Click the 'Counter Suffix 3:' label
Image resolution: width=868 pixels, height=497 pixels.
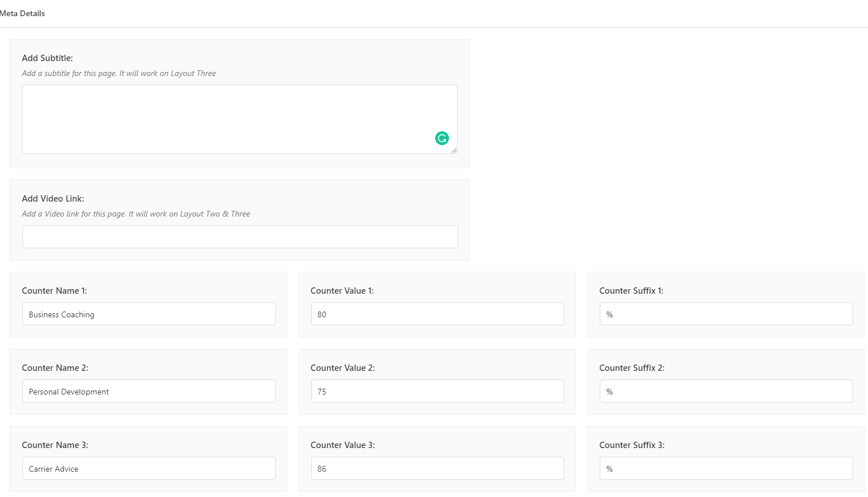[632, 445]
